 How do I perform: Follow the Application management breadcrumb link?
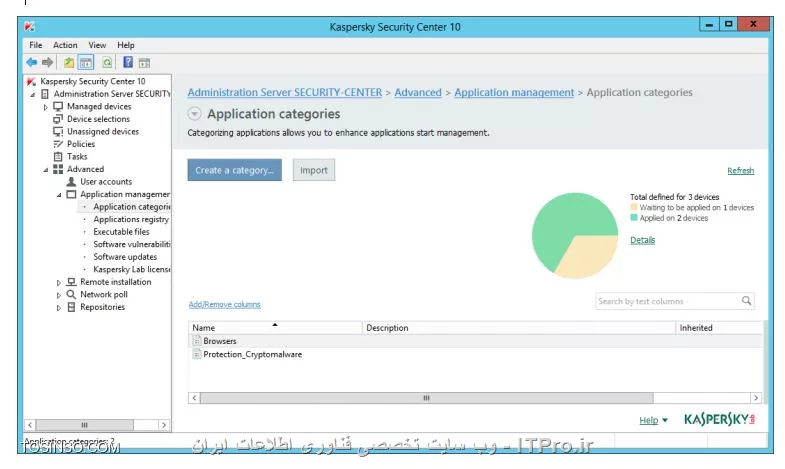click(514, 92)
